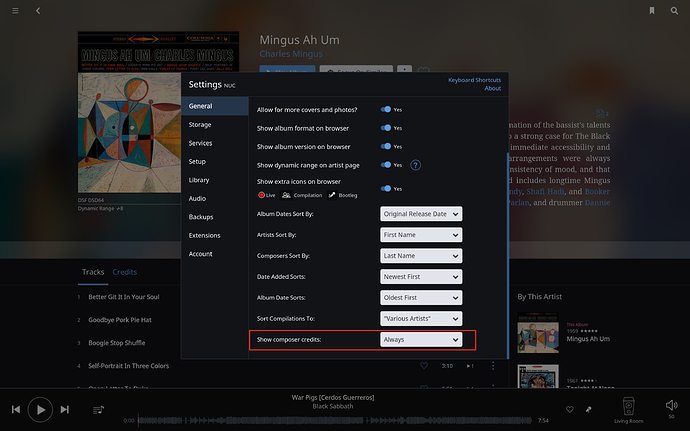Select track Better Git It In Your Soul
Screen dimensions: 690x431
coord(124,297)
